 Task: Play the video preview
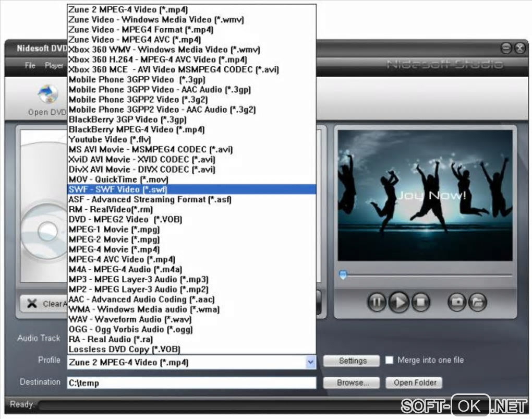pyautogui.click(x=398, y=302)
